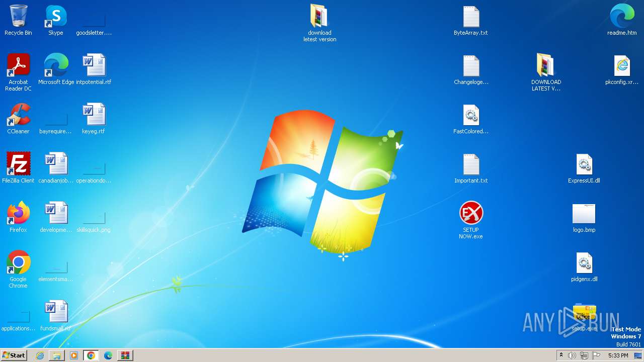Select ExpressUI.dll file
The image size is (644, 362).
pyautogui.click(x=584, y=168)
